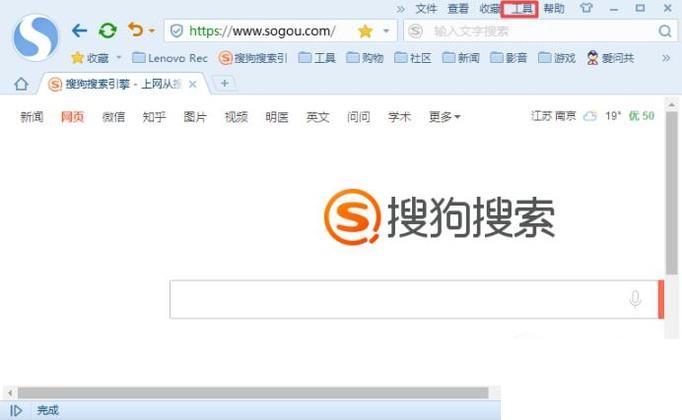This screenshot has height=420, width=682.
Task: Open the 收藏 menu in menu bar
Action: coord(490,9)
